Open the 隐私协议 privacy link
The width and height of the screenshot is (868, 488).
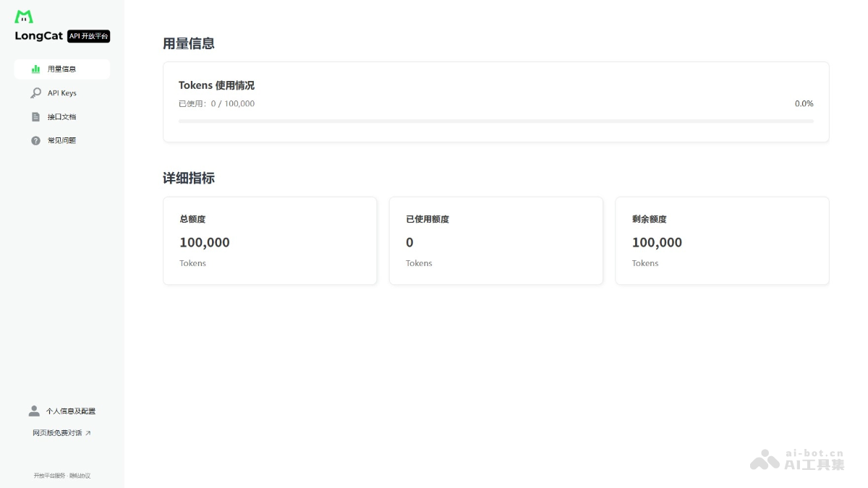pos(80,476)
